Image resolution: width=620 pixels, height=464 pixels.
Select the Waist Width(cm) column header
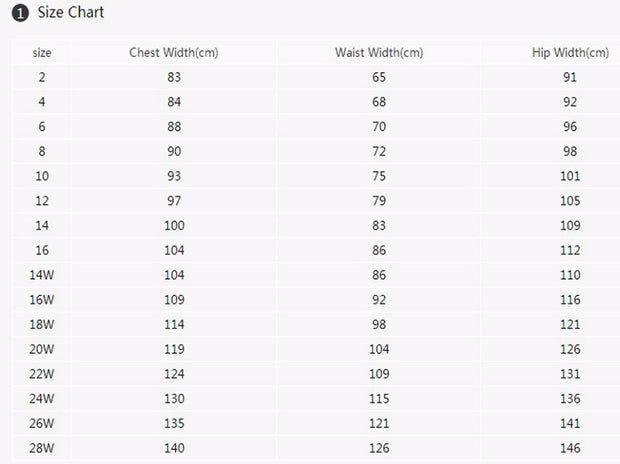pyautogui.click(x=379, y=53)
